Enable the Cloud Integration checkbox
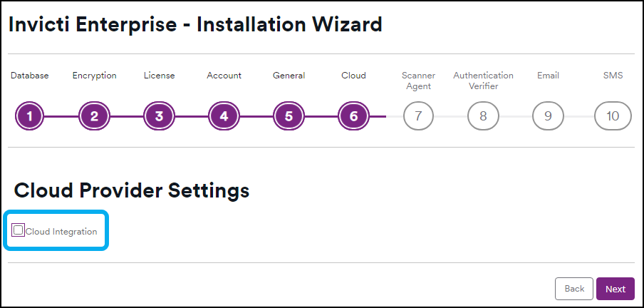 pyautogui.click(x=19, y=230)
